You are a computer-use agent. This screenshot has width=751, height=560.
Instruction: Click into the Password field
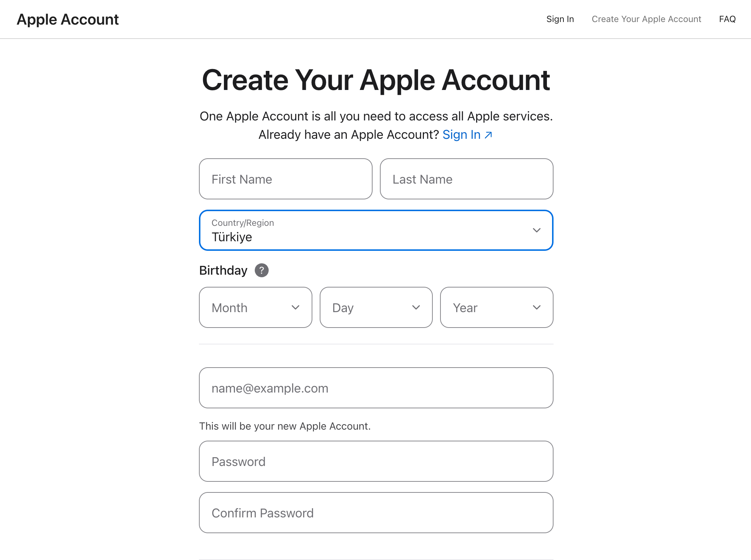376,461
